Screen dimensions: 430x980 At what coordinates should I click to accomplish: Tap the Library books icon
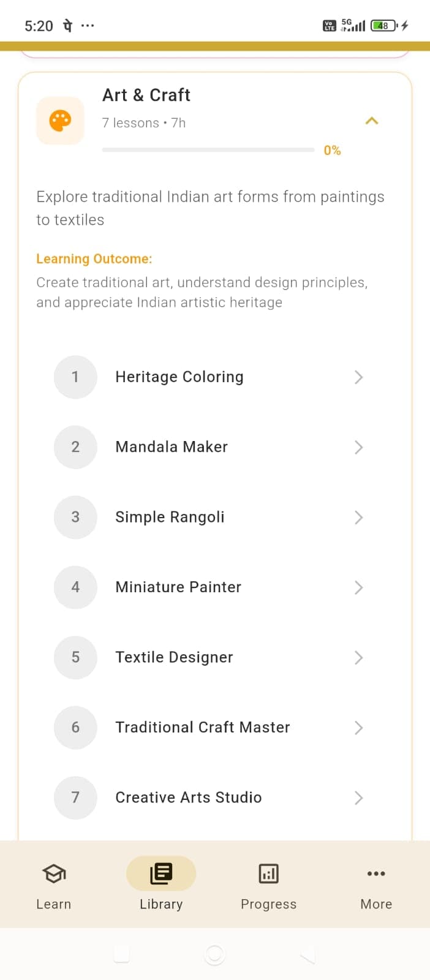(160, 873)
